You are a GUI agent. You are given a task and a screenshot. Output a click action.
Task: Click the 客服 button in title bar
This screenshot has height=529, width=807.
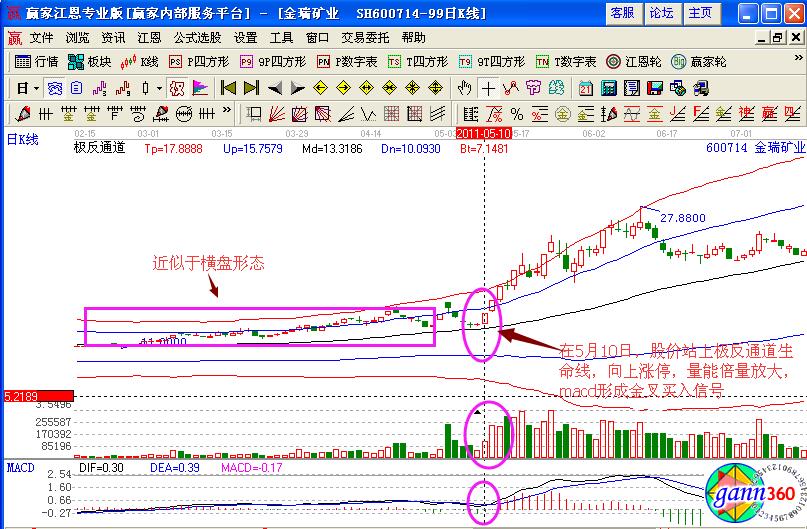click(623, 13)
